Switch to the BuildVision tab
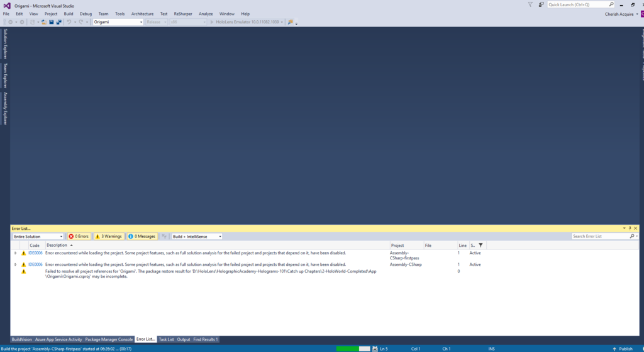644x352 pixels. [21, 339]
